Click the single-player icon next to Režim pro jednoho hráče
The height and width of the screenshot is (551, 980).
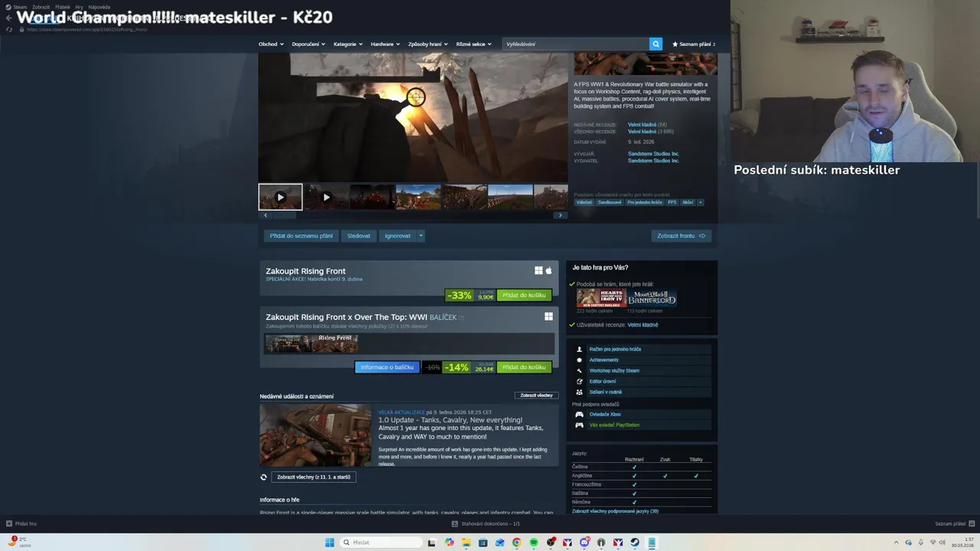[579, 349]
